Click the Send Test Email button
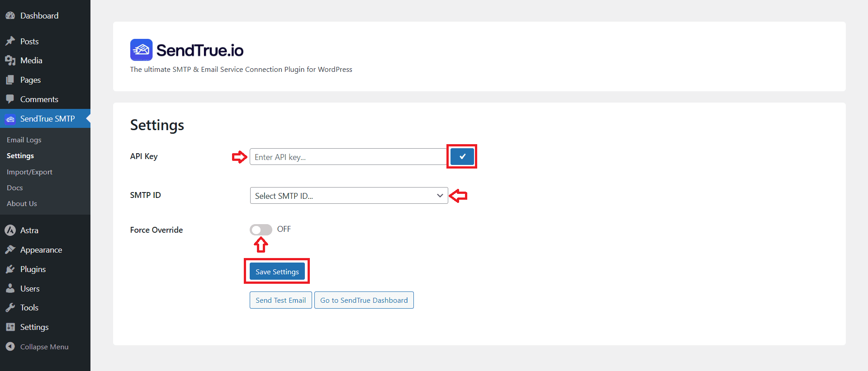Image resolution: width=868 pixels, height=371 pixels. (x=281, y=300)
